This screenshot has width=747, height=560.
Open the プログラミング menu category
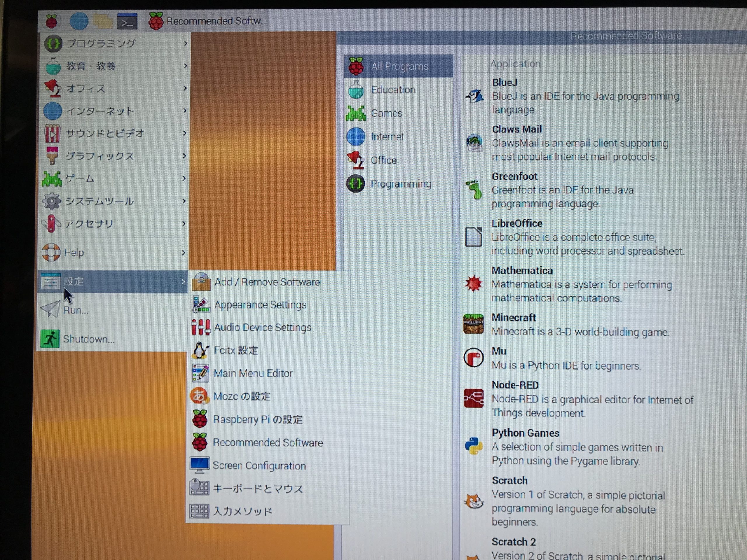tap(114, 43)
